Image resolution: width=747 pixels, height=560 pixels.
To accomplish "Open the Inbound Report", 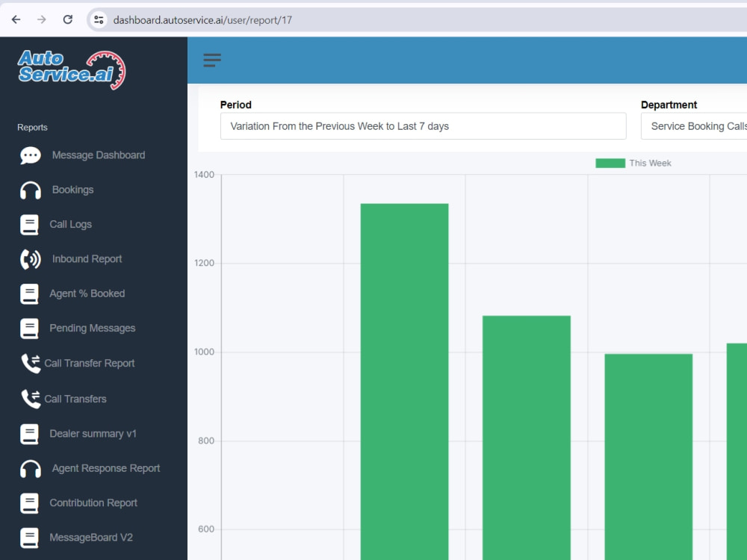I will (x=87, y=259).
